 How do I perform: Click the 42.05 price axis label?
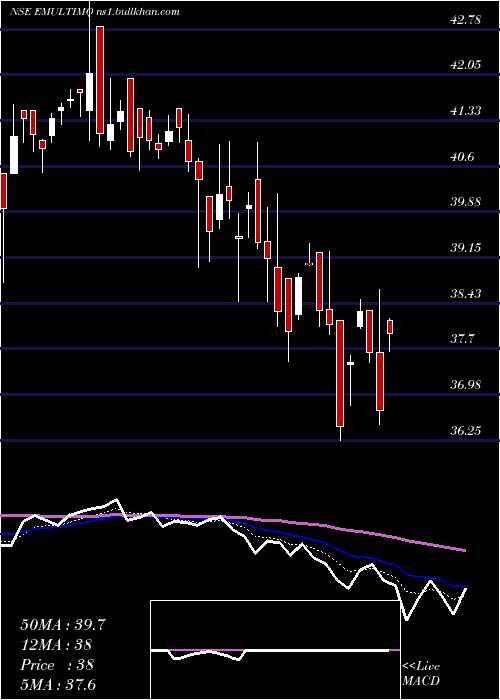click(466, 66)
